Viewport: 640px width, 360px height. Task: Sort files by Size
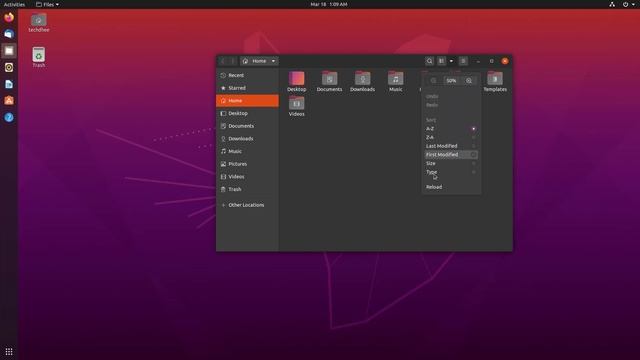click(451, 163)
